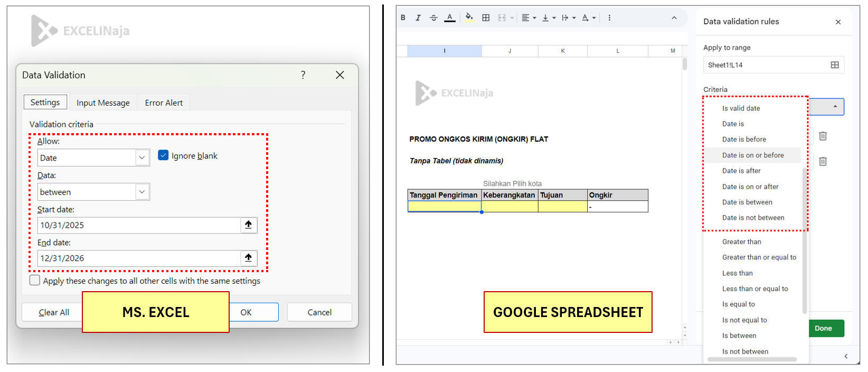Image resolution: width=868 pixels, height=372 pixels.
Task: Choose 'Date is not between' criteria
Action: (x=753, y=218)
